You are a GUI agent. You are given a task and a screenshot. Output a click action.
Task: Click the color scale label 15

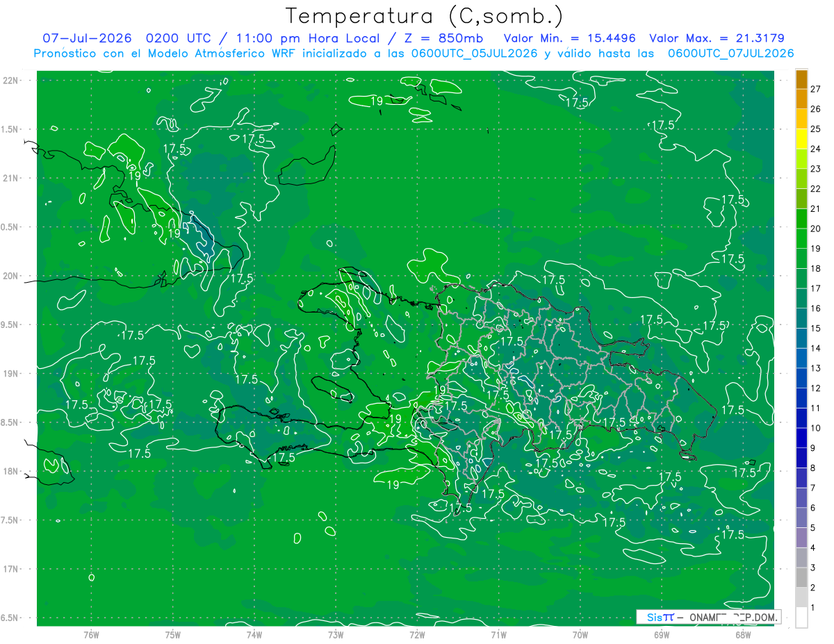[x=816, y=328]
